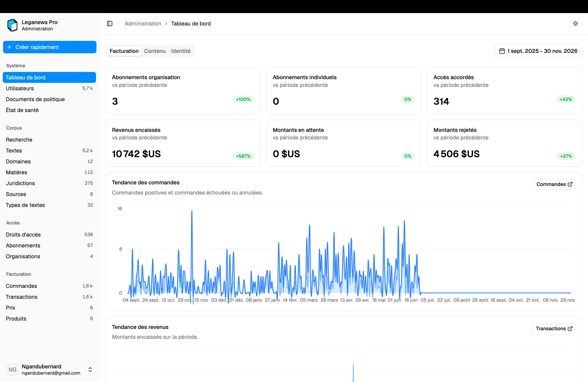Click the 10 742 $US value
The width and height of the screenshot is (588, 382).
tap(136, 154)
